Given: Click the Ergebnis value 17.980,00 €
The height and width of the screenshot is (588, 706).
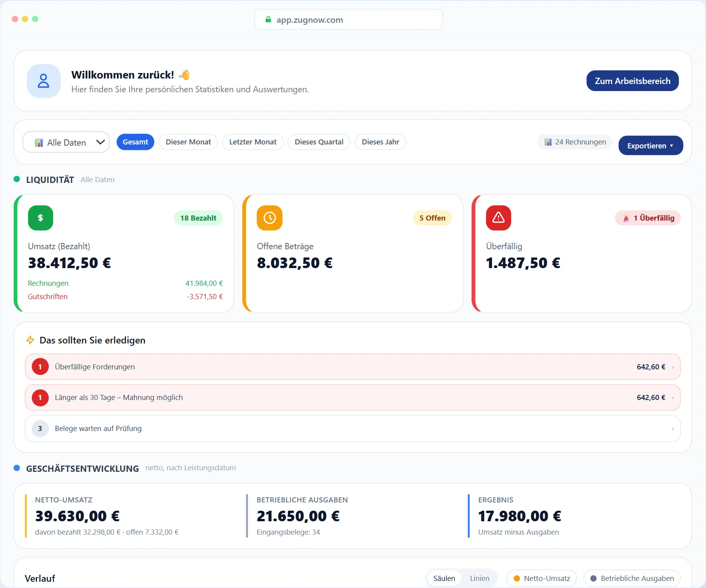Looking at the screenshot, I should click(x=520, y=516).
